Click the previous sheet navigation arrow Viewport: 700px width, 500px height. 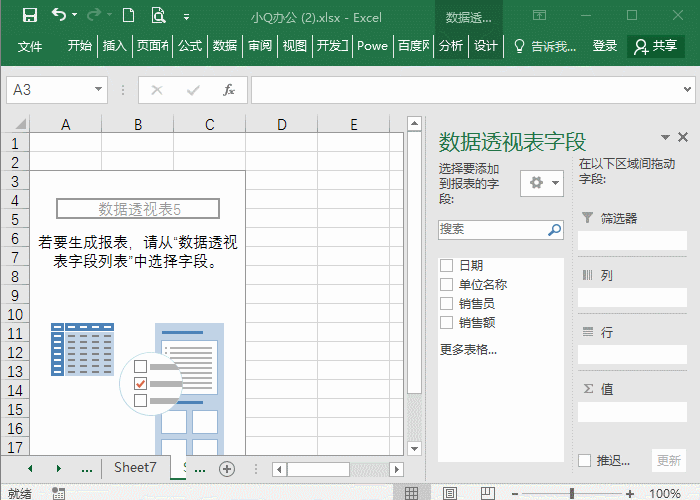point(30,468)
